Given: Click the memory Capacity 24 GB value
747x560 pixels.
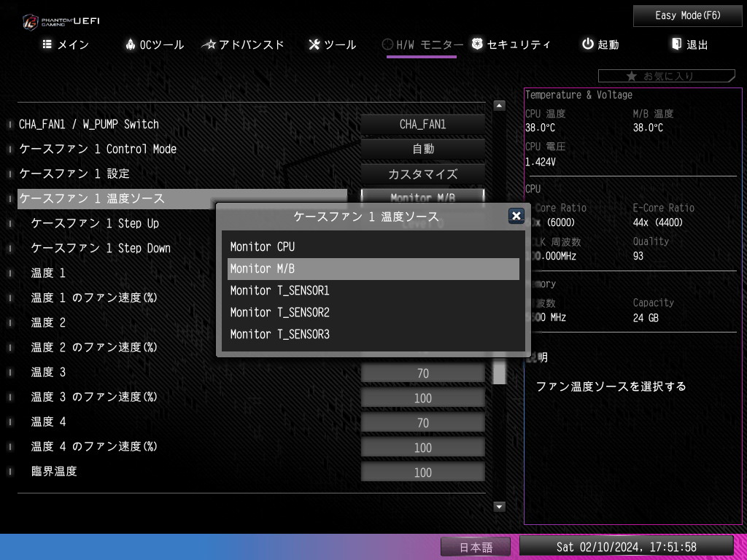Looking at the screenshot, I should [x=646, y=318].
